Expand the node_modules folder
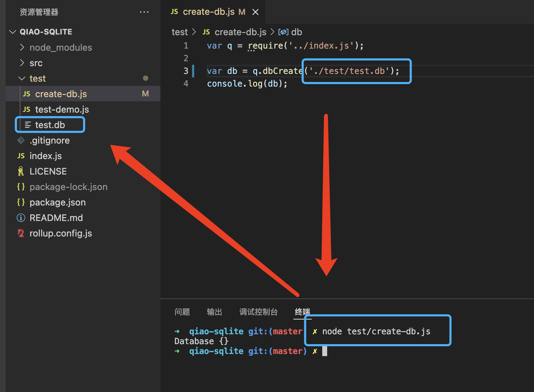Image resolution: width=534 pixels, height=392 pixels. (x=22, y=47)
